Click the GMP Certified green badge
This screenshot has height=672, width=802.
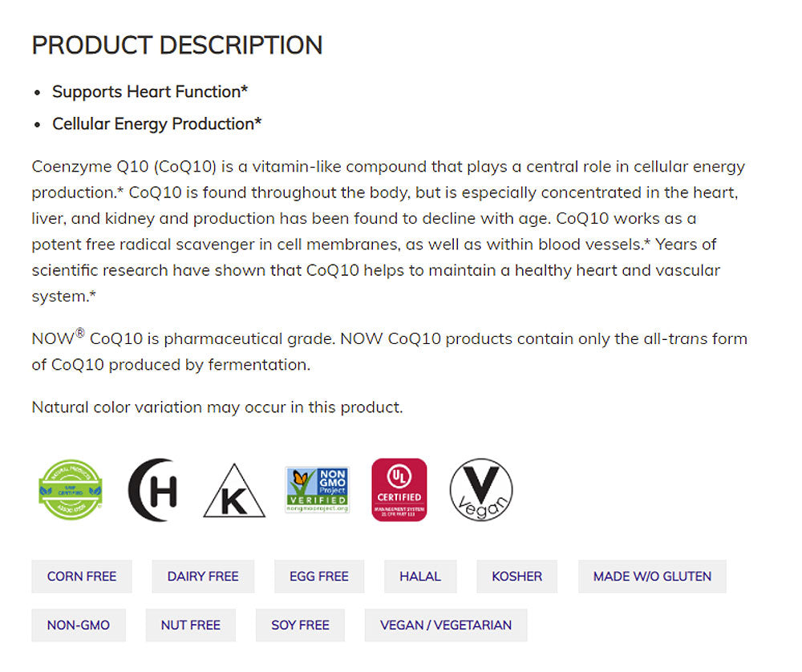click(x=71, y=490)
